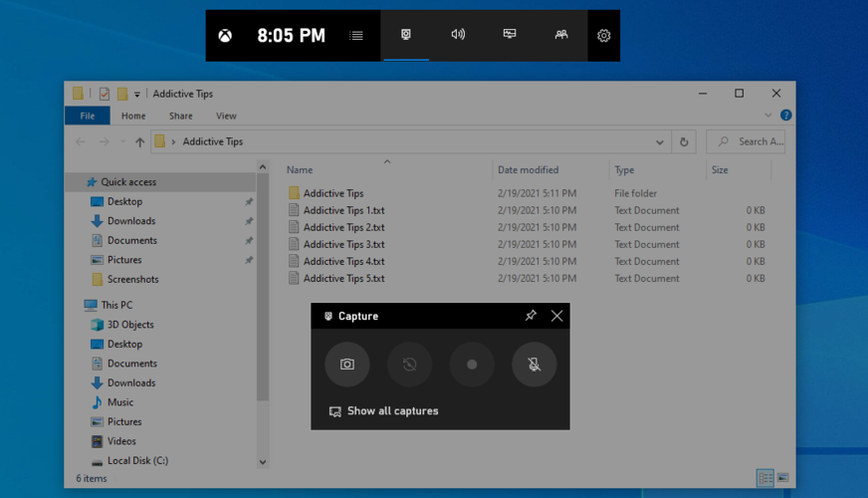Viewport: 868px width, 498px height.
Task: Start recording with the record button
Action: (x=472, y=365)
